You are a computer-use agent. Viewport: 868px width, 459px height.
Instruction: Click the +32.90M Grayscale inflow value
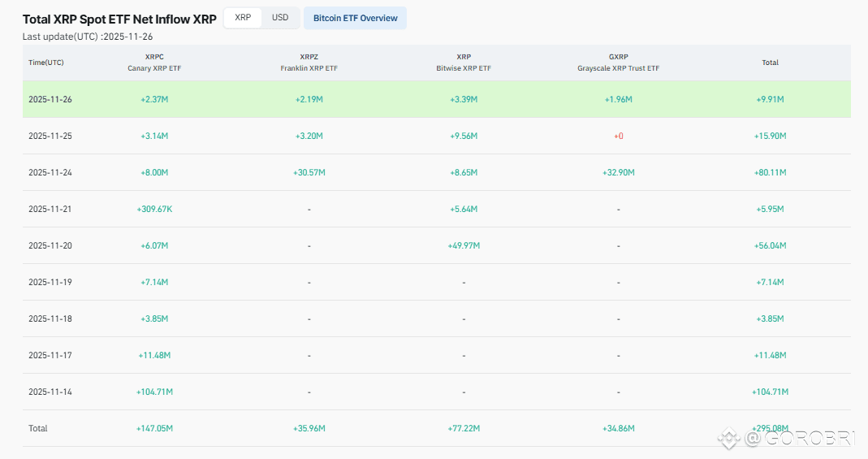(x=618, y=172)
